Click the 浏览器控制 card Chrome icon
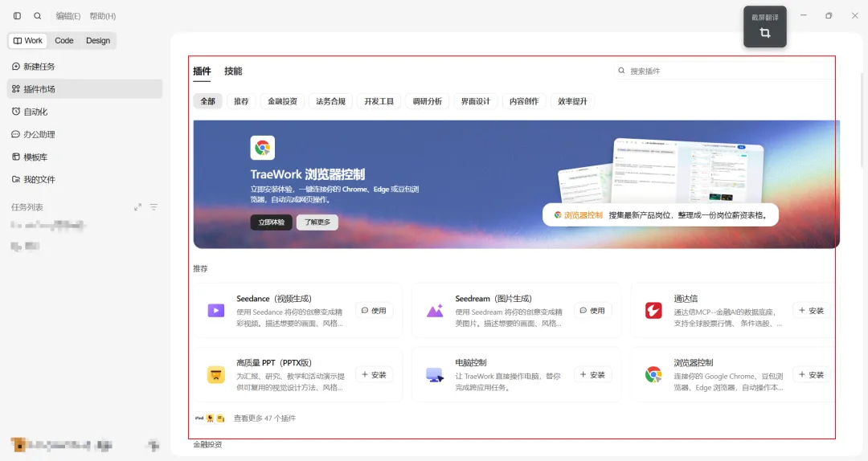This screenshot has width=868, height=461. point(653,375)
